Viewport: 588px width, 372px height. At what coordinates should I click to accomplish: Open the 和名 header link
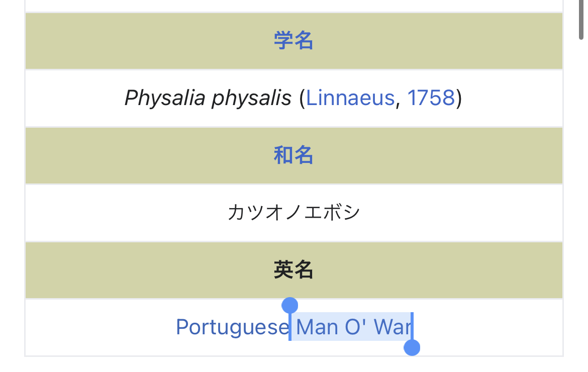[x=293, y=155]
